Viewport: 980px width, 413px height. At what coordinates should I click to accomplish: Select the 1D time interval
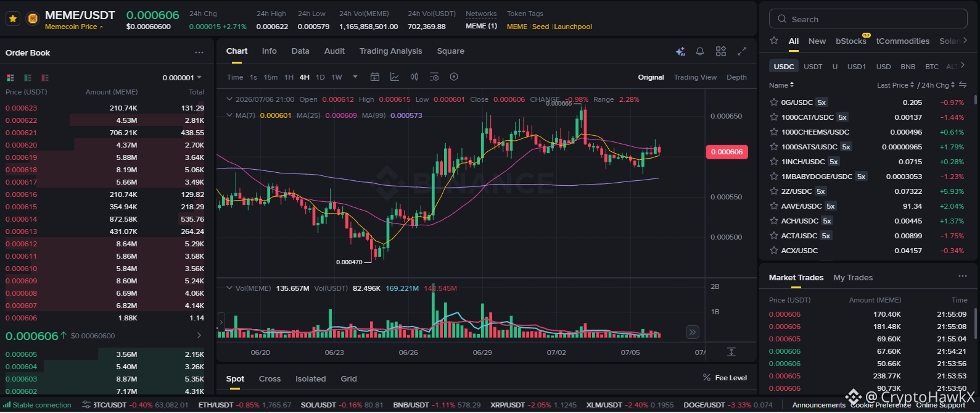[320, 78]
